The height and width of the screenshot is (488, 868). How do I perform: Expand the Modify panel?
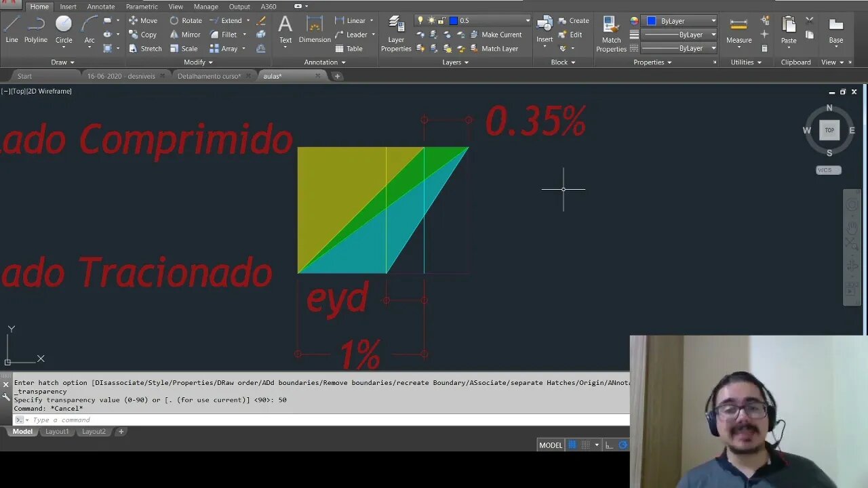coord(198,62)
